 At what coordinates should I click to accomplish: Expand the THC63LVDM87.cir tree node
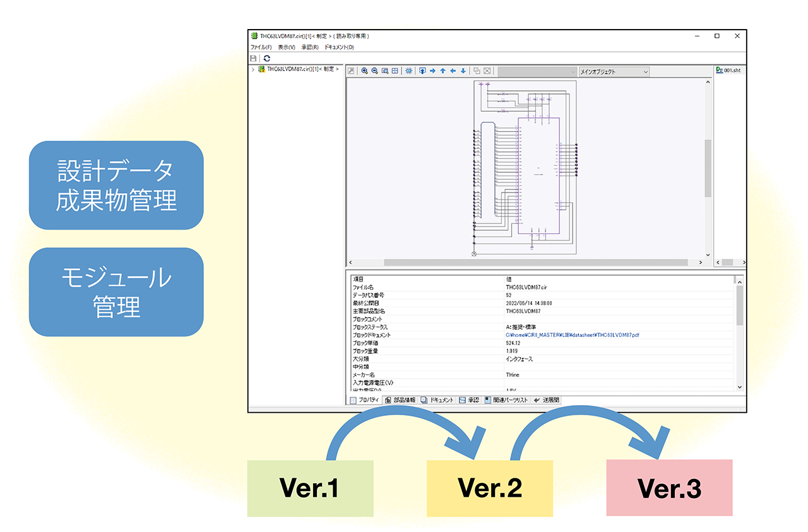click(x=253, y=69)
